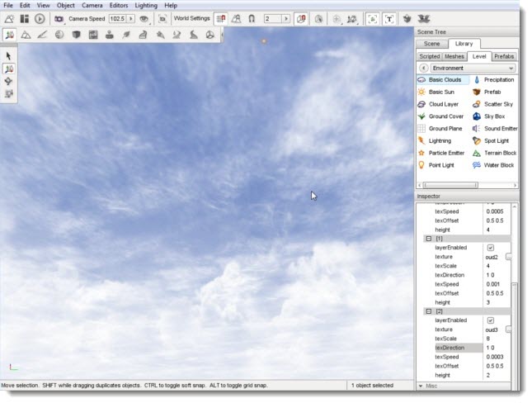Image resolution: width=532 pixels, height=403 pixels.
Task: Toggle show object icons button
Action: [372, 19]
